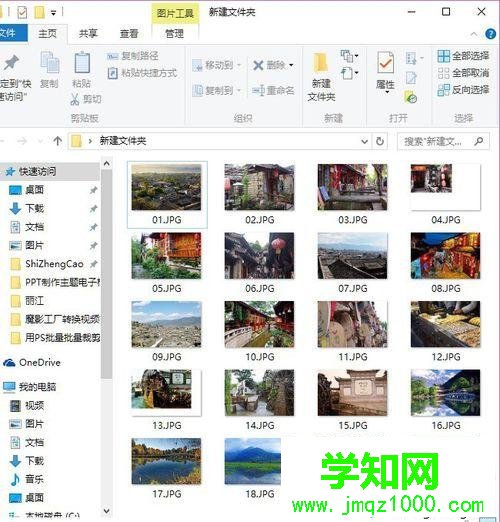Click the Refresh button beside the address bar

tap(380, 141)
